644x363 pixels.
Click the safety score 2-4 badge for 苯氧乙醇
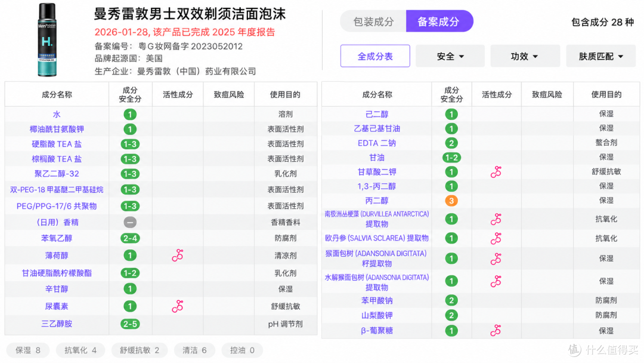click(x=130, y=238)
